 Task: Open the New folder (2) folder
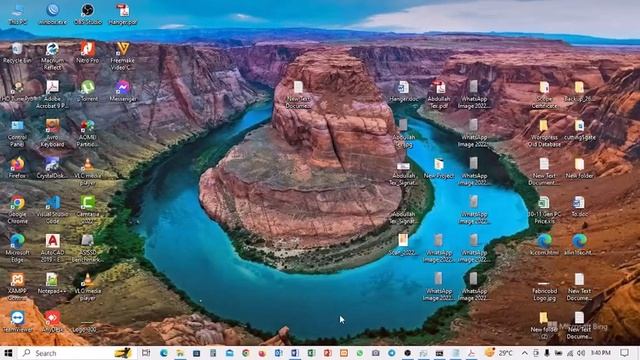tap(544, 325)
